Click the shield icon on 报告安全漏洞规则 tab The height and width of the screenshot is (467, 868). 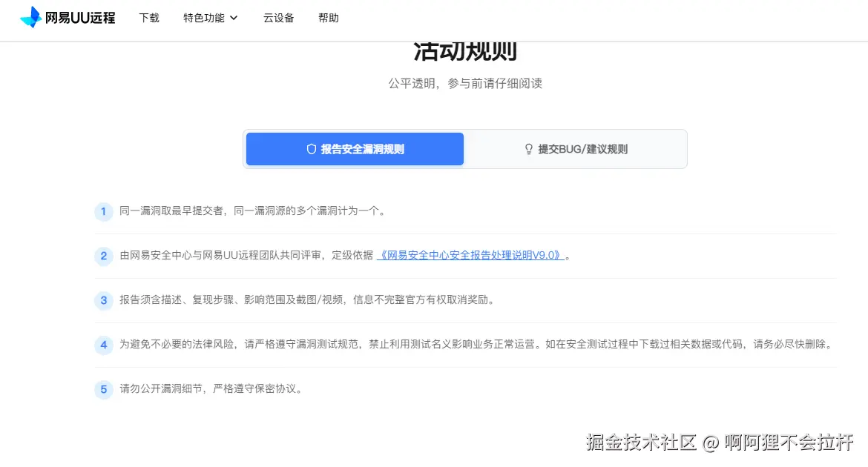(311, 149)
